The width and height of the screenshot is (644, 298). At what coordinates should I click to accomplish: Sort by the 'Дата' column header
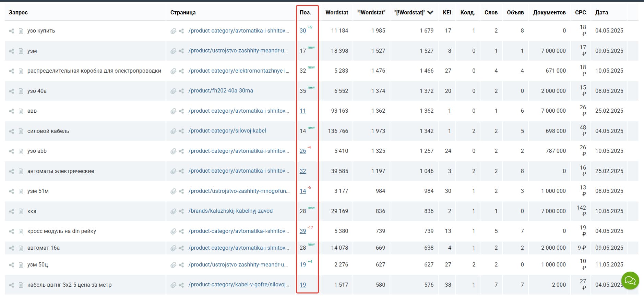[x=601, y=13]
